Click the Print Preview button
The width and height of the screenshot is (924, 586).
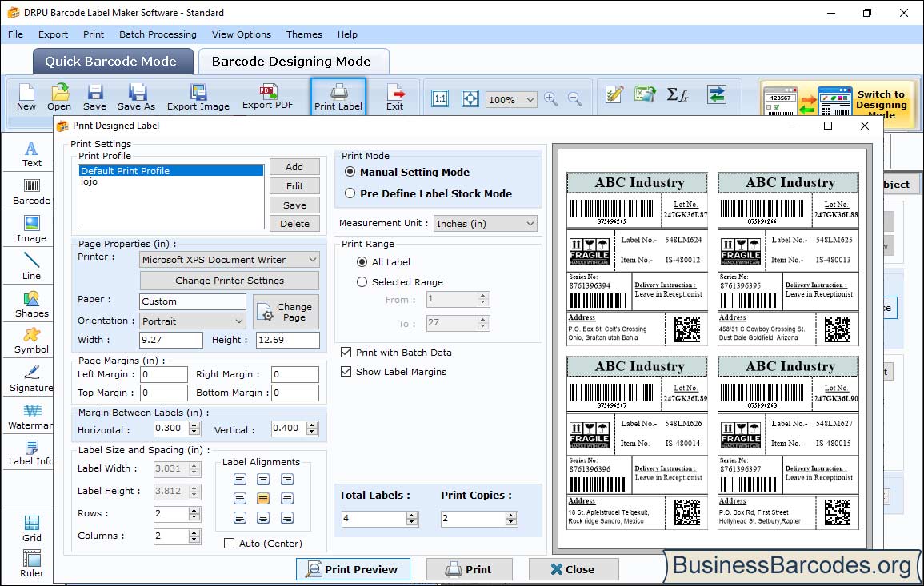click(353, 569)
